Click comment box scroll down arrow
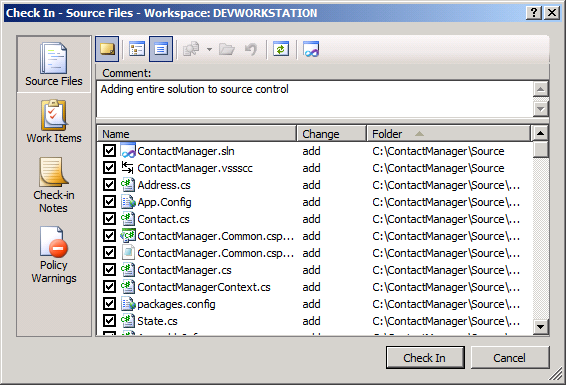This screenshot has width=566, height=385. pos(540,109)
